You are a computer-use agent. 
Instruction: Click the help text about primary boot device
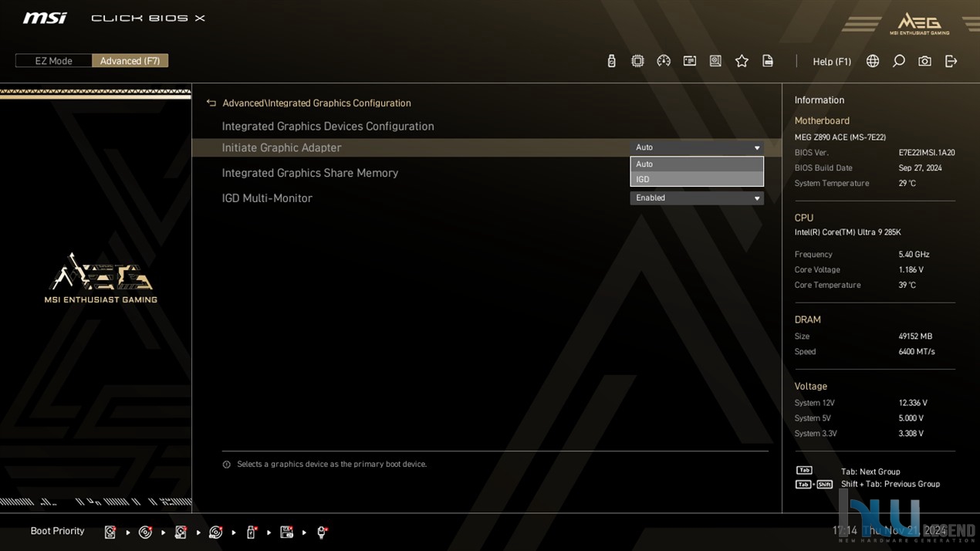click(x=332, y=465)
